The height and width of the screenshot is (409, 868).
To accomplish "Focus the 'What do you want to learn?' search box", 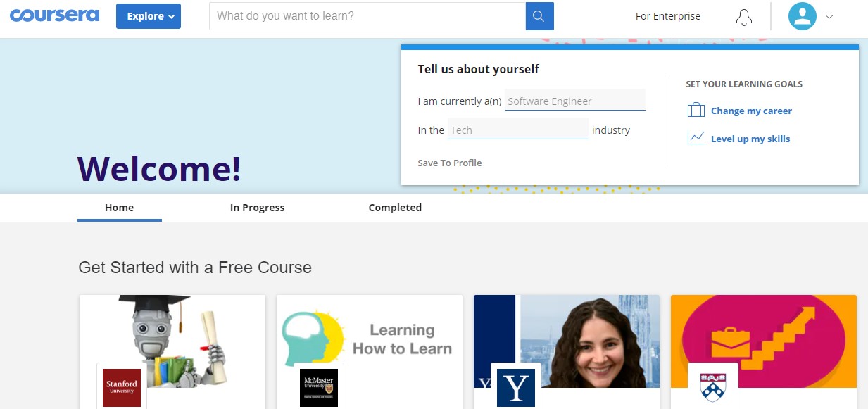I will pyautogui.click(x=367, y=16).
